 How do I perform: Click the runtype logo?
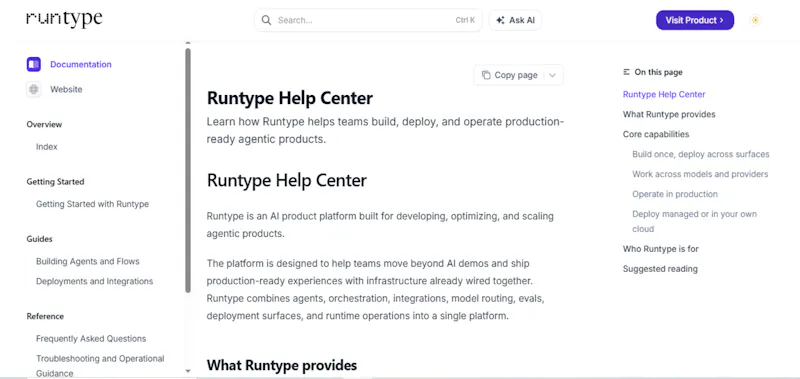click(64, 19)
